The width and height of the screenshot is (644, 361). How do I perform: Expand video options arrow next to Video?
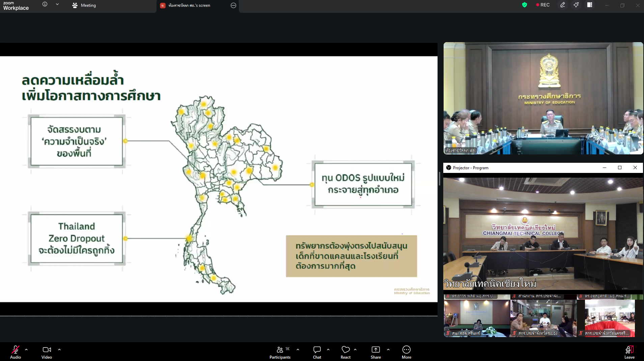pyautogui.click(x=59, y=350)
